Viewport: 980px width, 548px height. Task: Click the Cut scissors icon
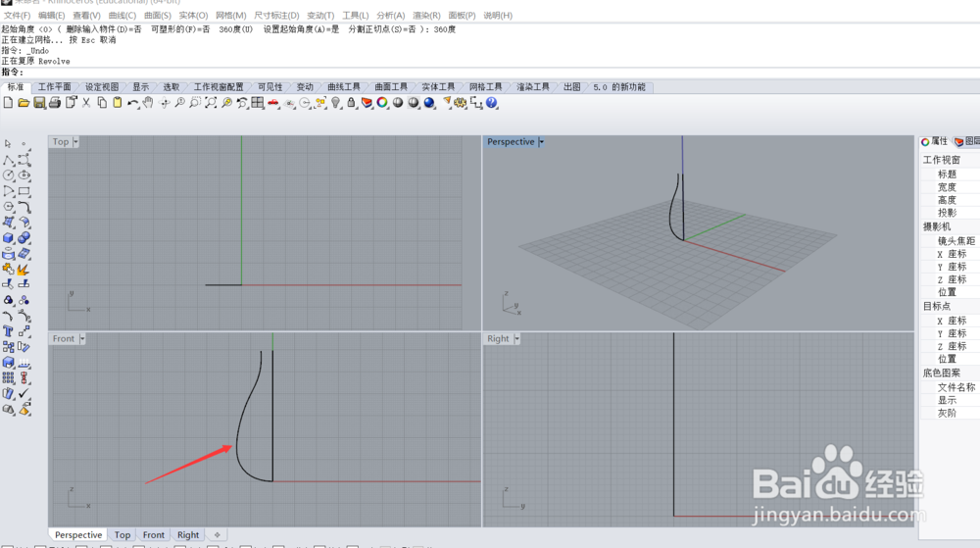click(86, 103)
